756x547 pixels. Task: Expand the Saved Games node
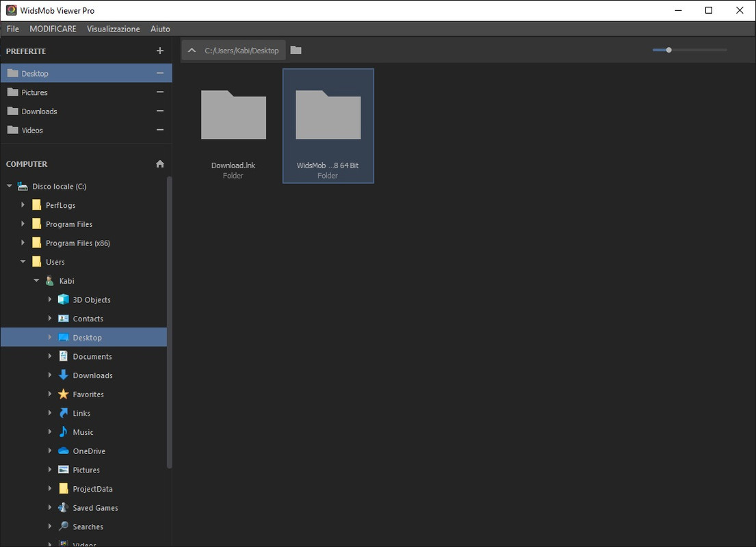point(50,507)
